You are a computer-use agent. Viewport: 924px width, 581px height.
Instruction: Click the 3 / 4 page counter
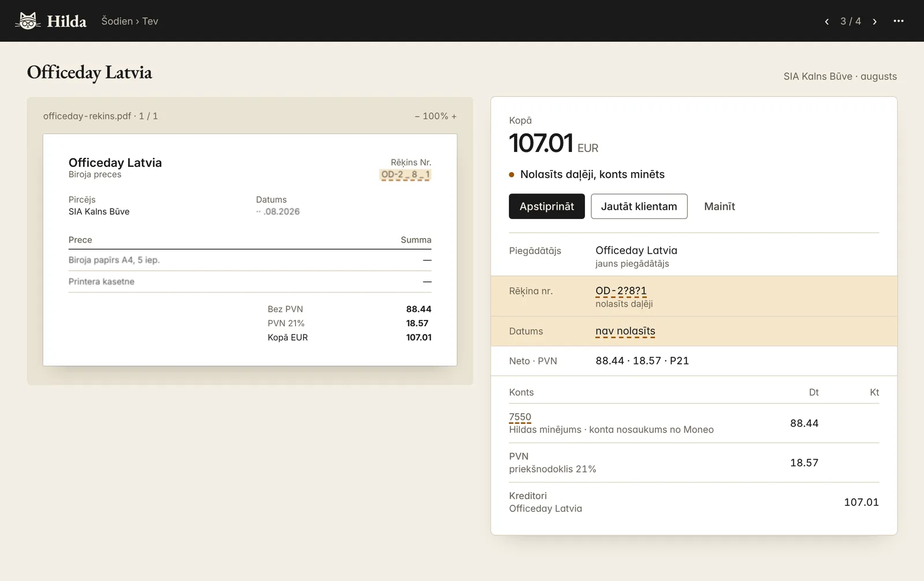(851, 21)
